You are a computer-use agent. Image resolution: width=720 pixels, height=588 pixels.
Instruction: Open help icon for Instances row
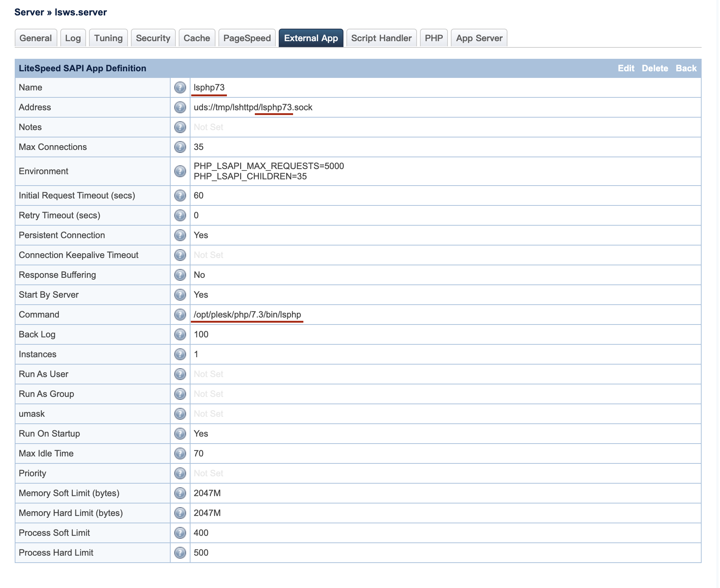[180, 354]
